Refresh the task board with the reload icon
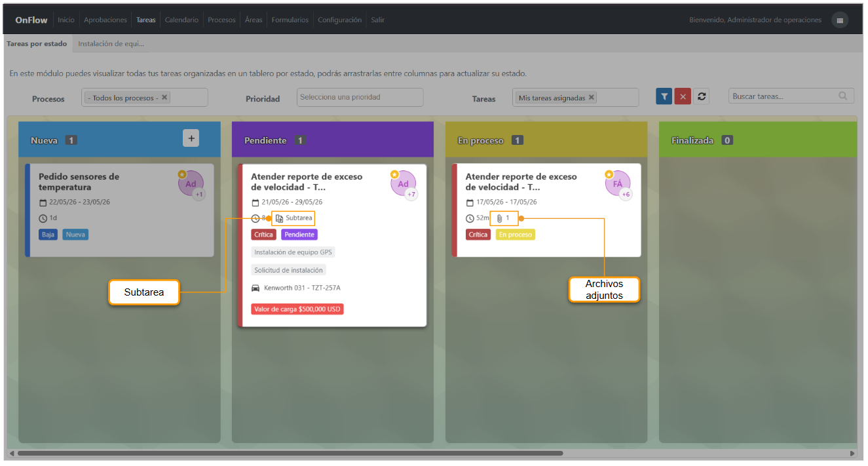This screenshot has width=868, height=466. click(702, 96)
